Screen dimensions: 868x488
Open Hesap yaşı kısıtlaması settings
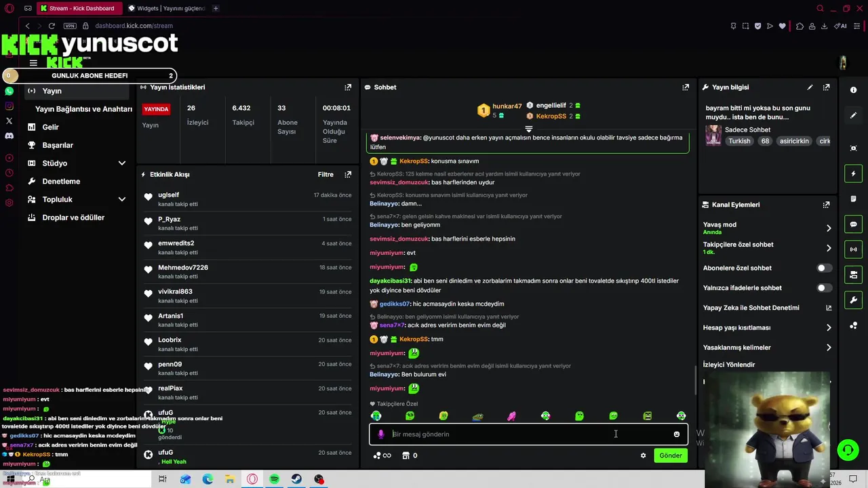767,328
